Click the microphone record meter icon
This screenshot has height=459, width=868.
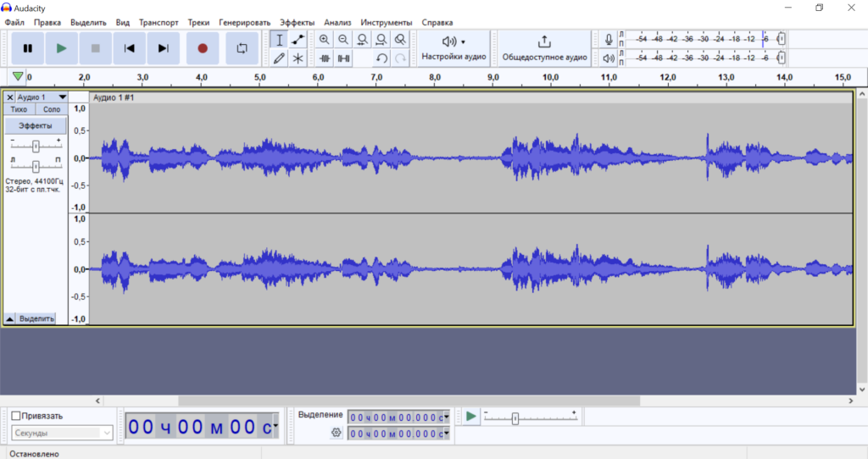pyautogui.click(x=609, y=39)
